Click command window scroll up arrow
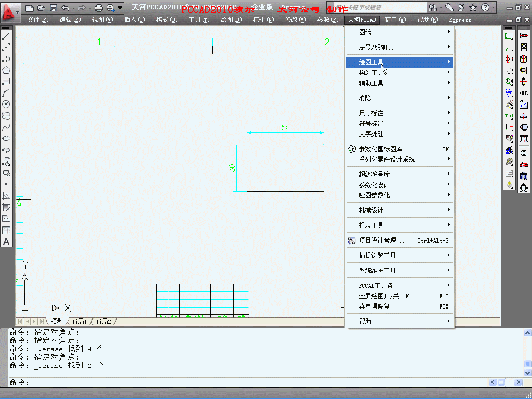The height and width of the screenshot is (399, 532). [x=527, y=333]
